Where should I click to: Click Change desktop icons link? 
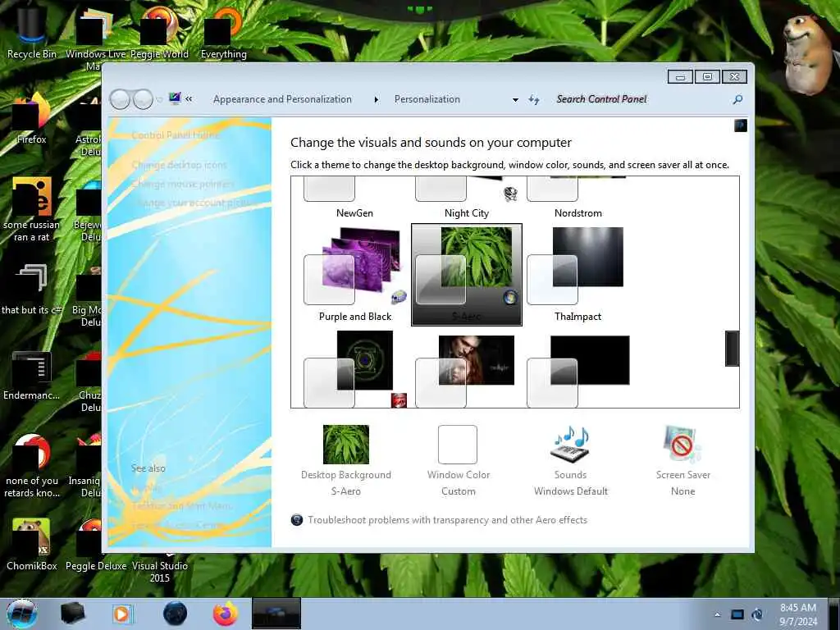click(179, 164)
